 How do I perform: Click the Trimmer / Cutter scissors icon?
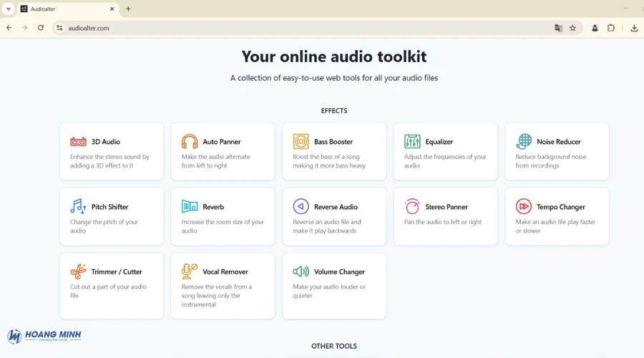tap(78, 271)
